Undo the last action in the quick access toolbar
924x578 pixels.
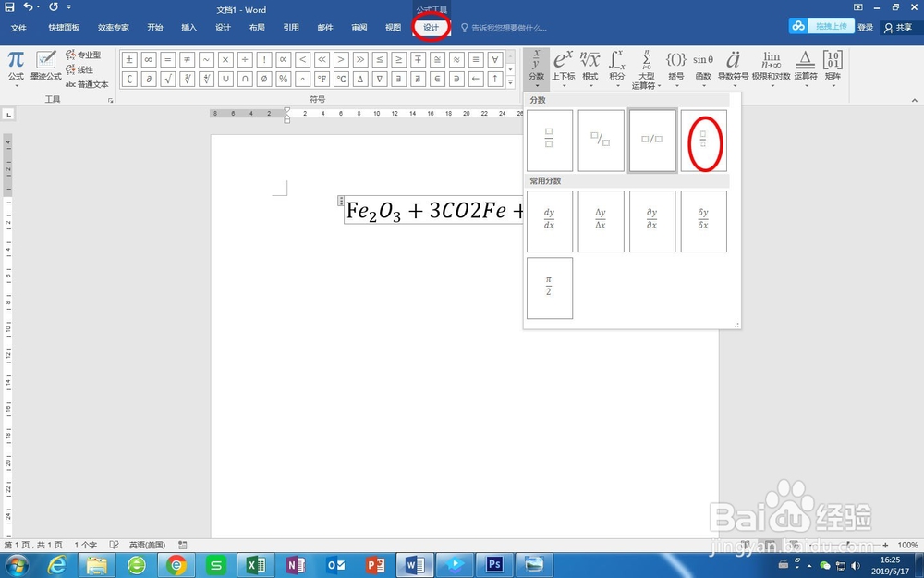[x=29, y=7]
